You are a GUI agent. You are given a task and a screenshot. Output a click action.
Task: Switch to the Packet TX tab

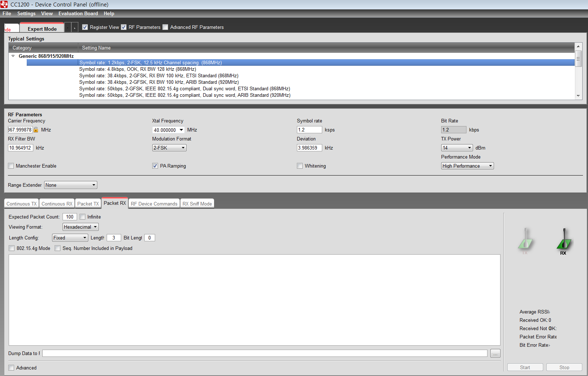88,204
